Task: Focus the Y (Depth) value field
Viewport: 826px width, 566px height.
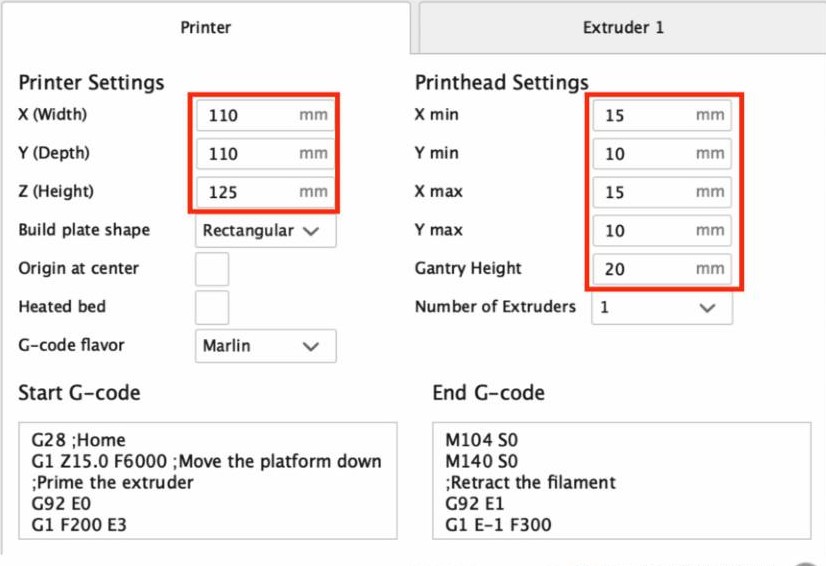Action: click(x=266, y=153)
